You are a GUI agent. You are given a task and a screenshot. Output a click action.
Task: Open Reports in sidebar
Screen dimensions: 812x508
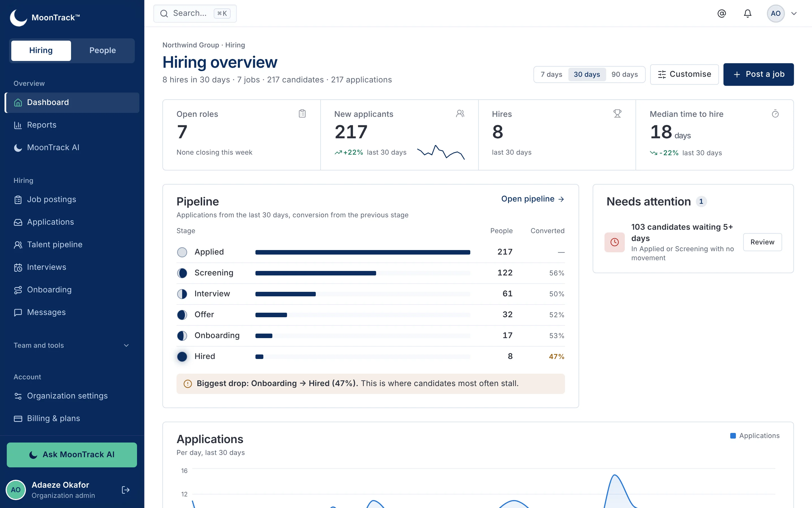(72, 125)
